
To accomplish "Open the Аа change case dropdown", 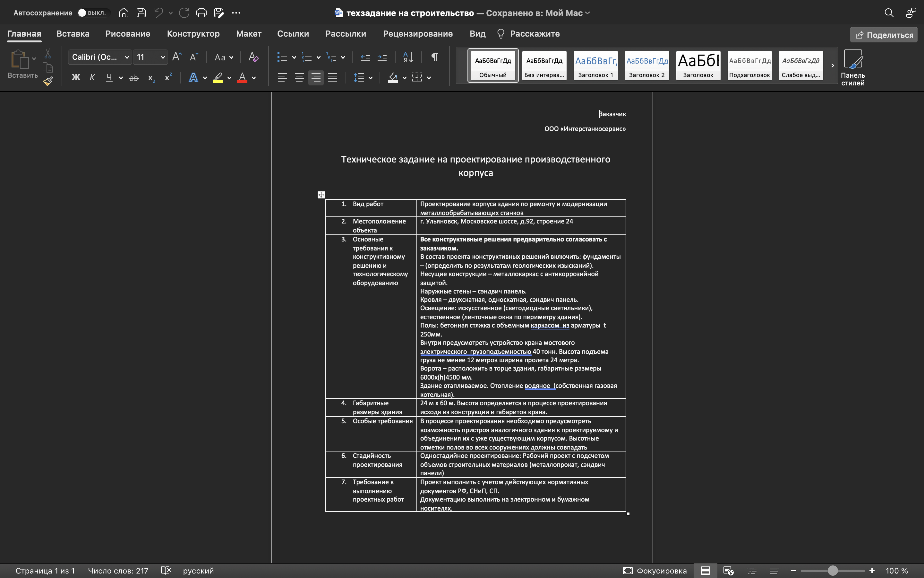I will click(x=224, y=57).
